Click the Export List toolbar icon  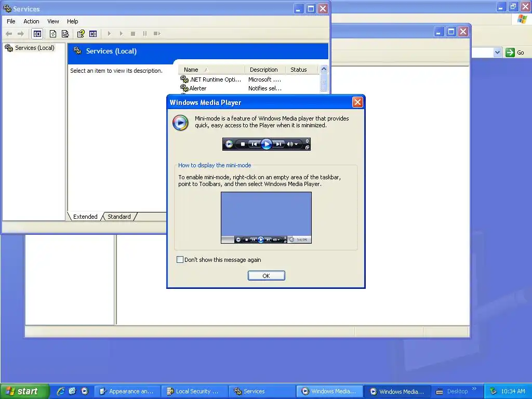[65, 34]
